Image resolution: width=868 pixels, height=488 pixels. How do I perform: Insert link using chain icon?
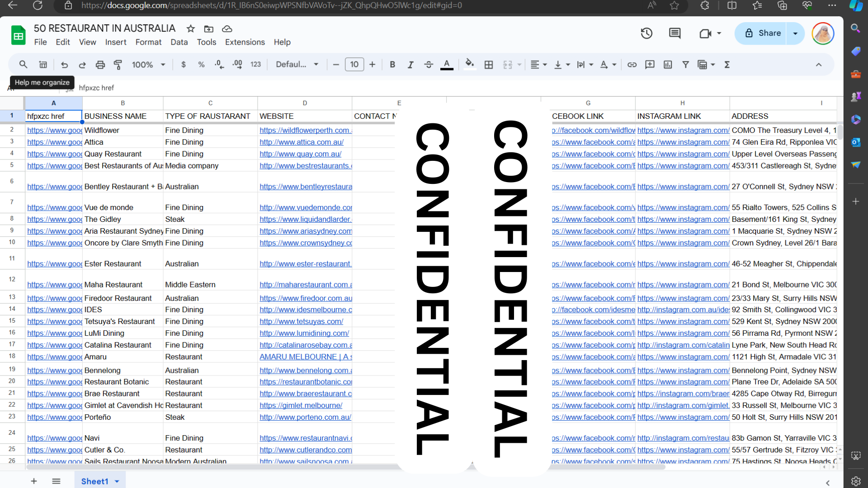[x=632, y=65]
